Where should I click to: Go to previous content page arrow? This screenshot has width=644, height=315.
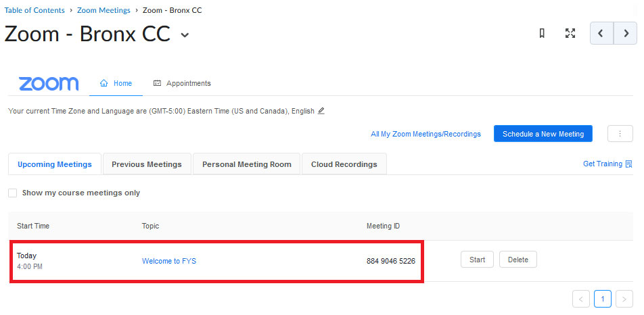pyautogui.click(x=601, y=33)
